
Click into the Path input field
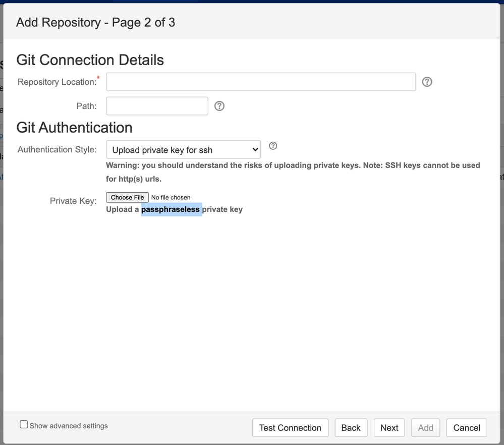click(x=157, y=106)
